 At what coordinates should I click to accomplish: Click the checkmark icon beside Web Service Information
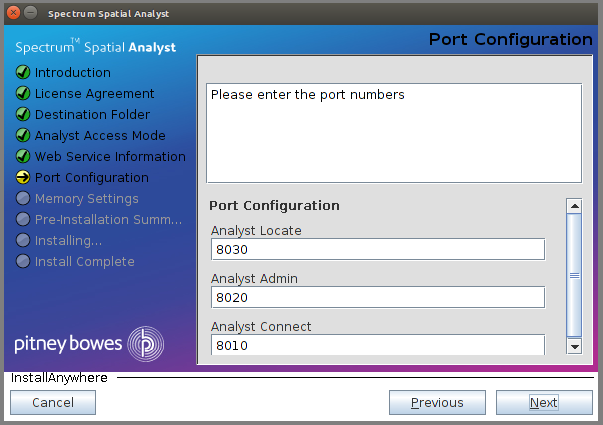[x=23, y=157]
